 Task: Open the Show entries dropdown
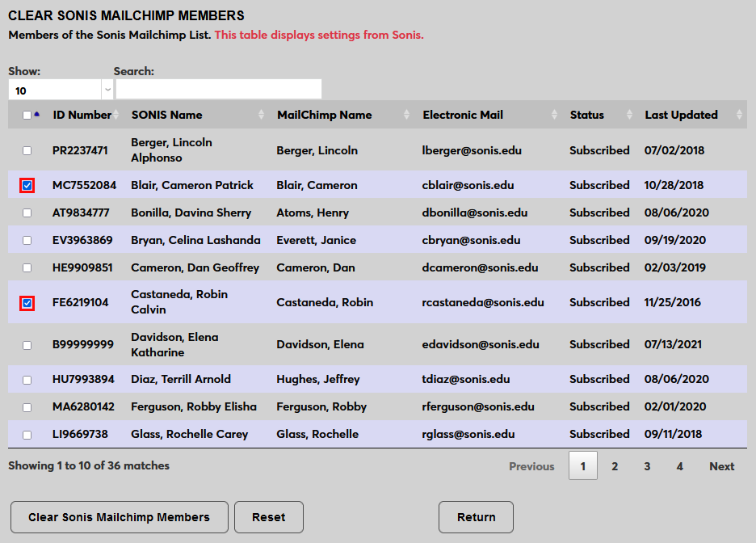(61, 90)
